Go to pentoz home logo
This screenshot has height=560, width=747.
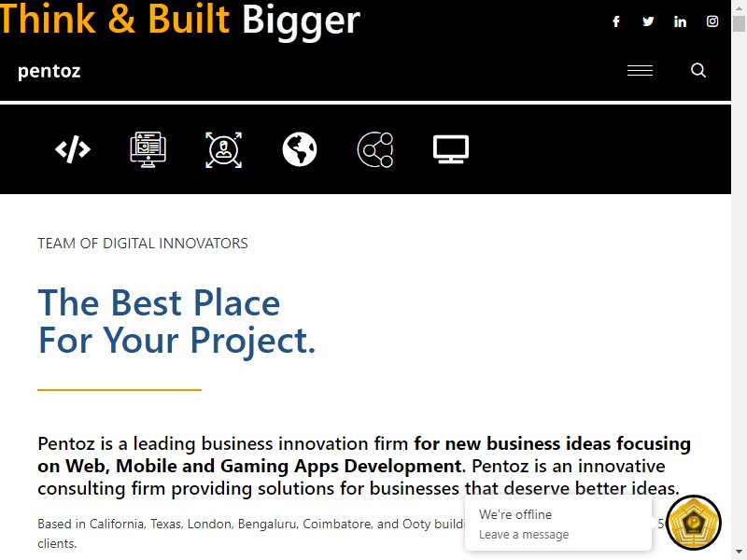coord(49,71)
